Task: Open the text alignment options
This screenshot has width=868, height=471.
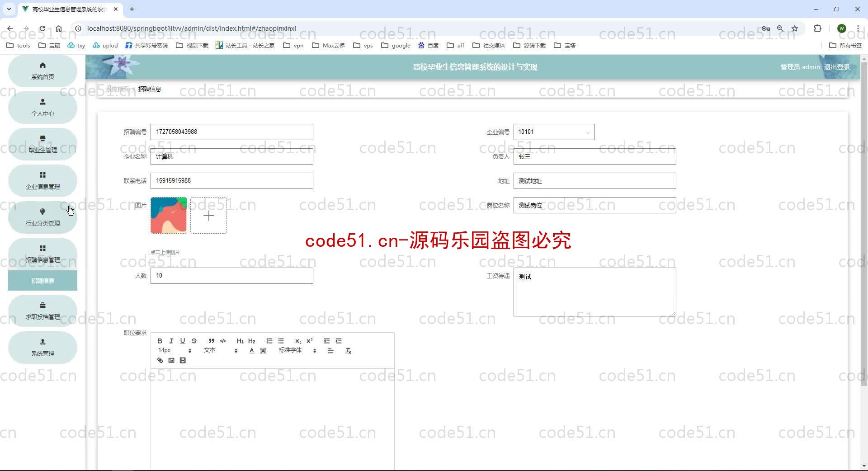Action: click(x=331, y=351)
